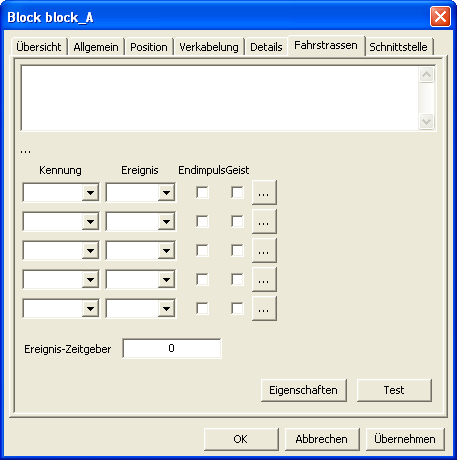Toggle the Endimpuls checkbox in the fourth row

[x=202, y=279]
